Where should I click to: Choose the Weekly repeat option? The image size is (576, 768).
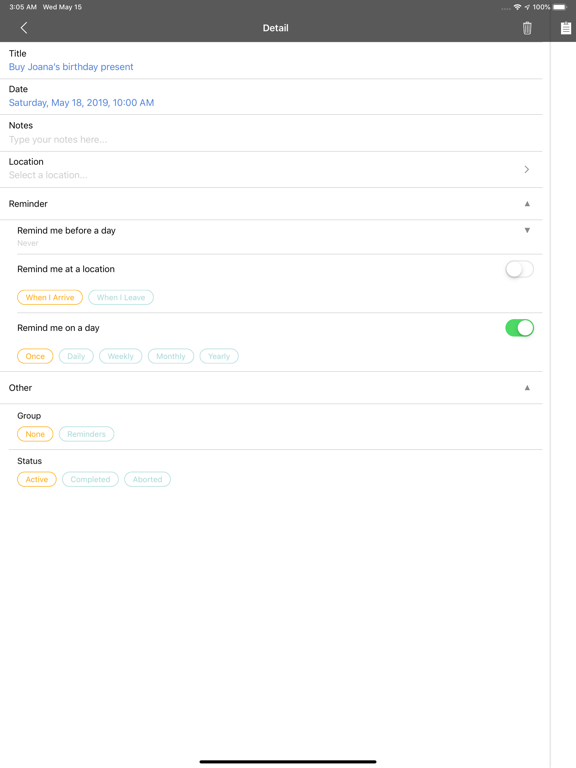click(120, 356)
